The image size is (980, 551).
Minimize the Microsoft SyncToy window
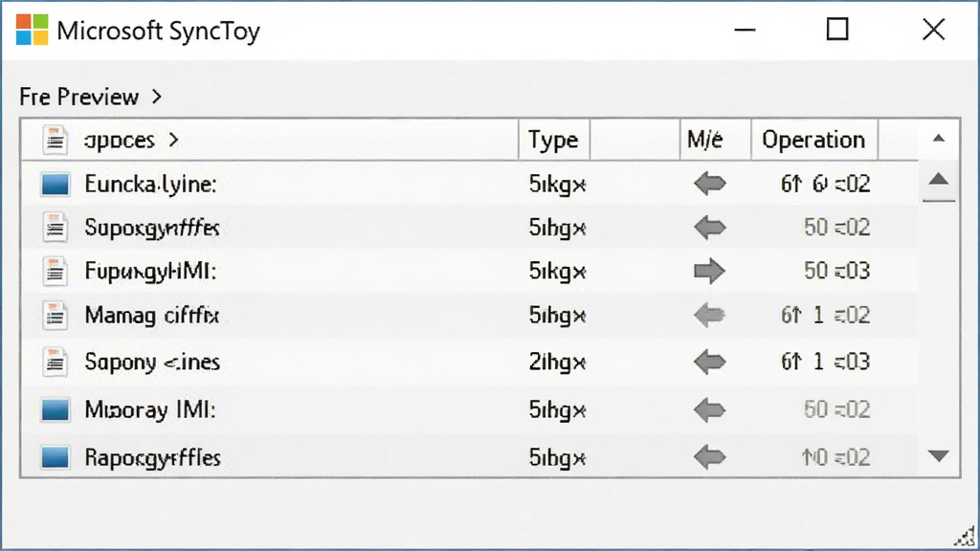click(x=745, y=30)
